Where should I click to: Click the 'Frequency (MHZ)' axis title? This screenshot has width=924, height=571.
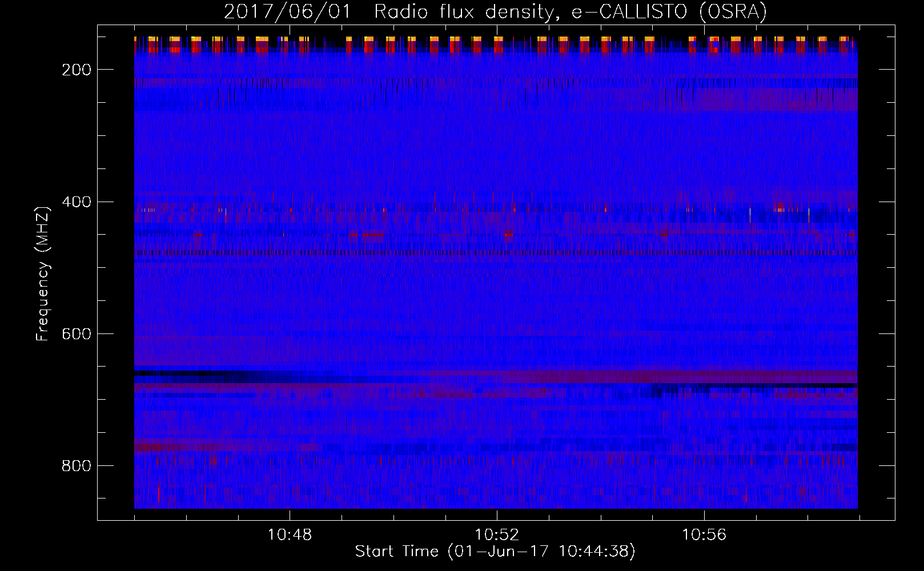[43, 274]
